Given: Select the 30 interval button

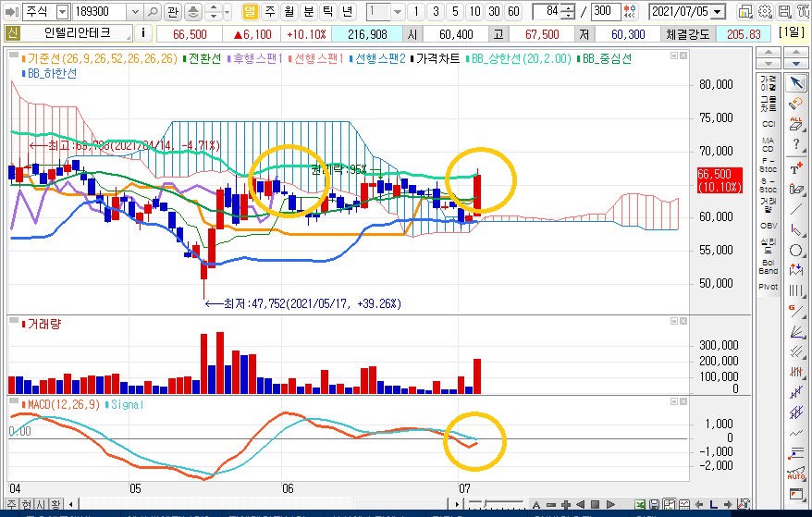Looking at the screenshot, I should pos(494,11).
